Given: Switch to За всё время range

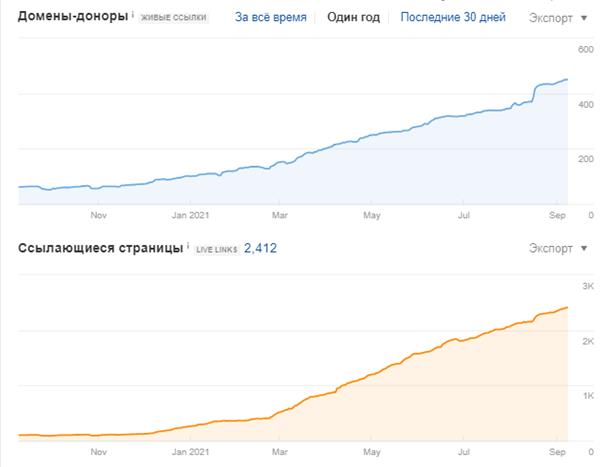Looking at the screenshot, I should (x=271, y=17).
